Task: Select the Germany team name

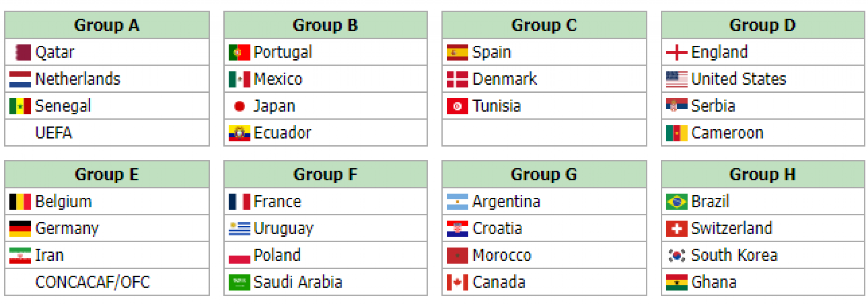Action: point(67,229)
